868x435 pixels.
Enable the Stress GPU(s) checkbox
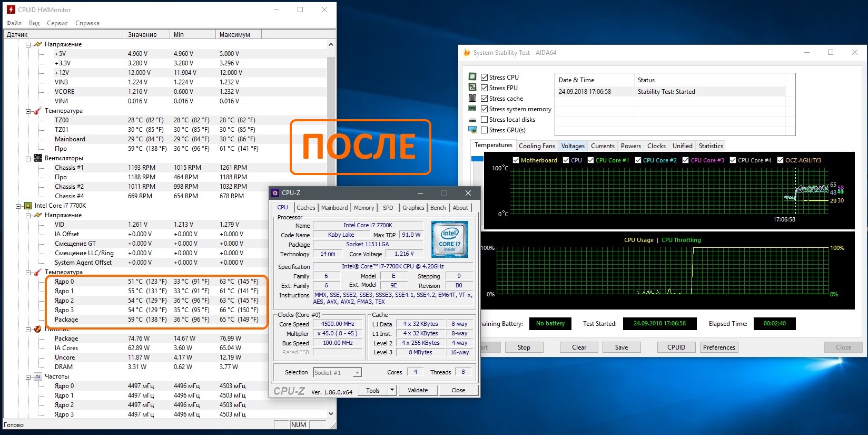pos(484,130)
